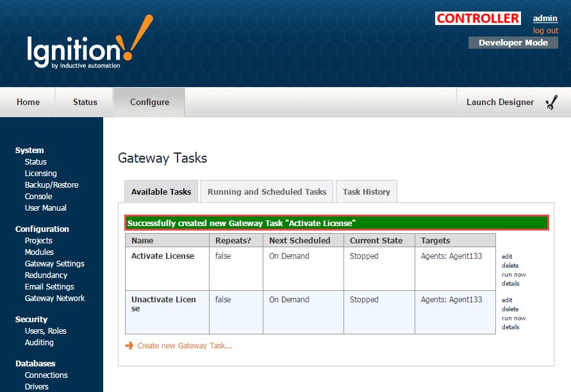Viewport: 571px width, 392px height.
Task: Click On Demand in the Activate License row
Action: [x=289, y=256]
